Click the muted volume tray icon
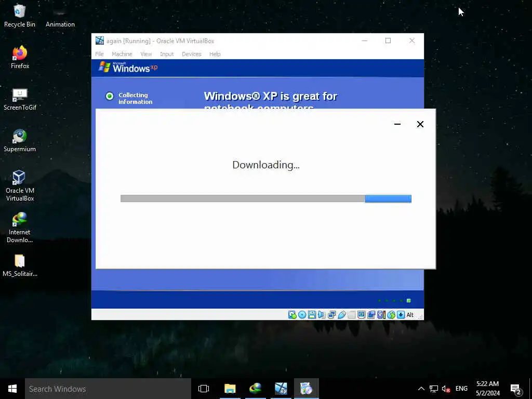 [x=446, y=389]
